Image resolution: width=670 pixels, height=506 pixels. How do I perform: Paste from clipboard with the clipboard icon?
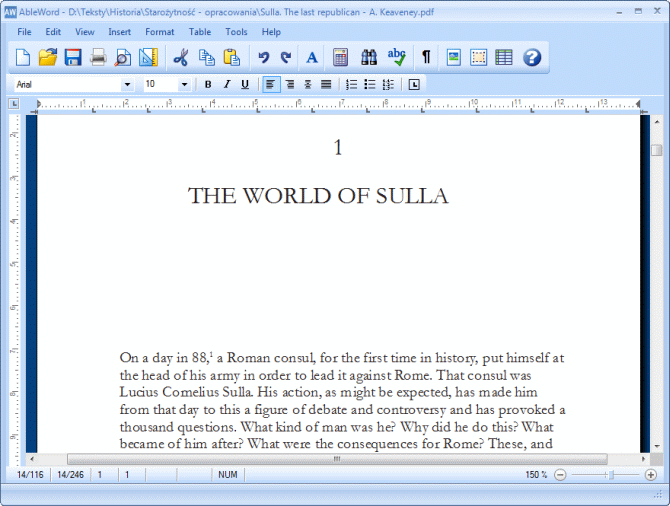click(x=232, y=57)
